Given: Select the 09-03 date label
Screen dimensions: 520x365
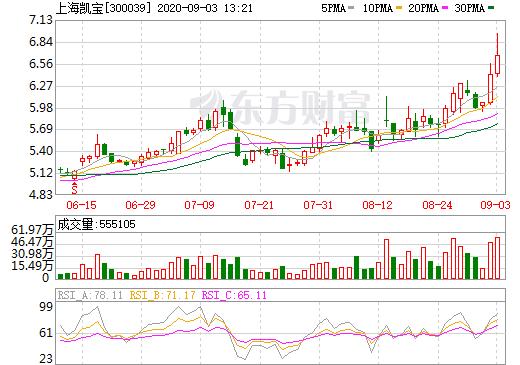Looking at the screenshot, I should tap(495, 205).
